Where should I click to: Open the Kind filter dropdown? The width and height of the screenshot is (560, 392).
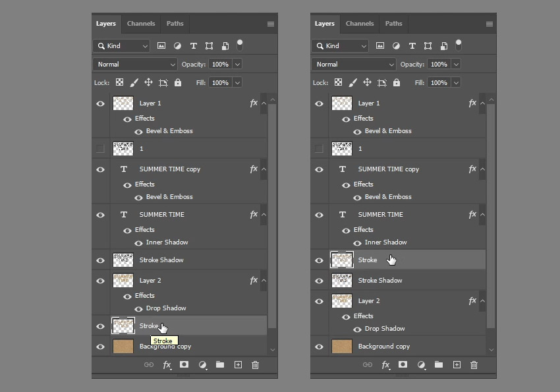(x=121, y=45)
